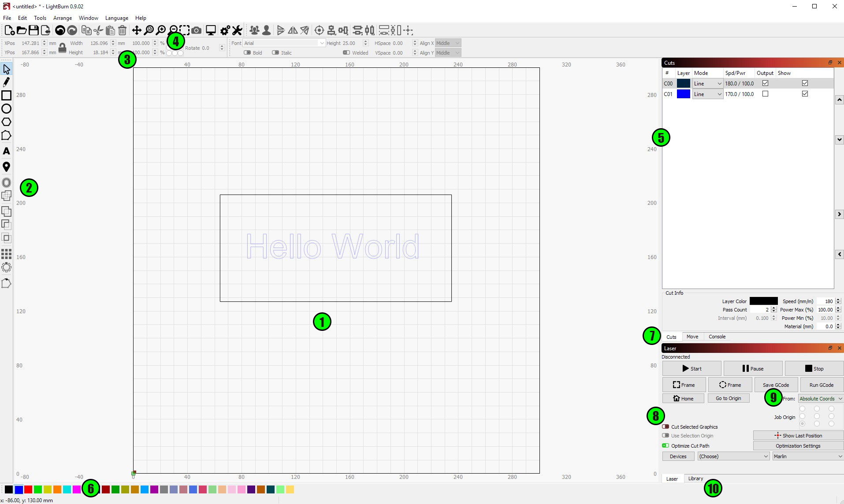Viewport: 844px width, 504px height.
Task: Flip the selection horizontally
Action: (293, 30)
